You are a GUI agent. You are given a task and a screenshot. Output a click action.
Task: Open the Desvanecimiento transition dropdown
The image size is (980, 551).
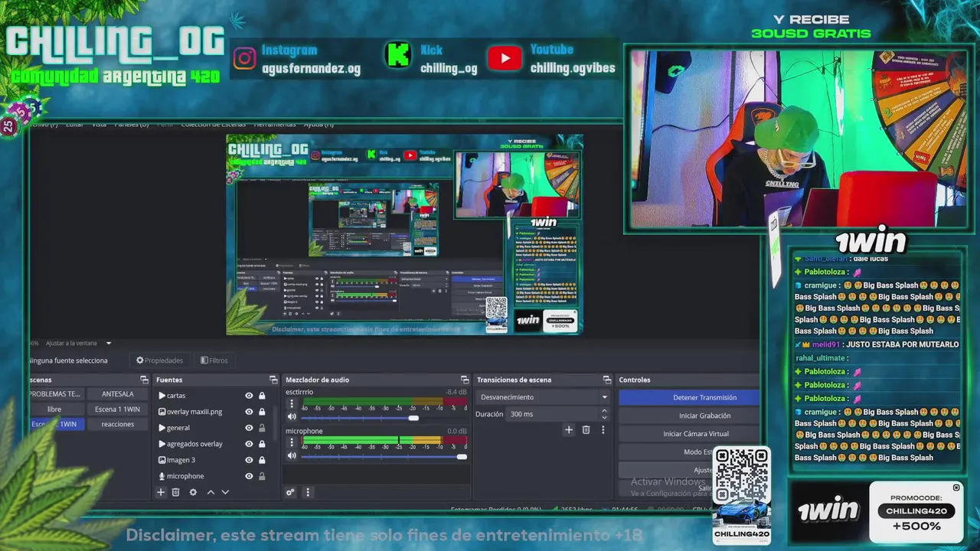point(543,397)
